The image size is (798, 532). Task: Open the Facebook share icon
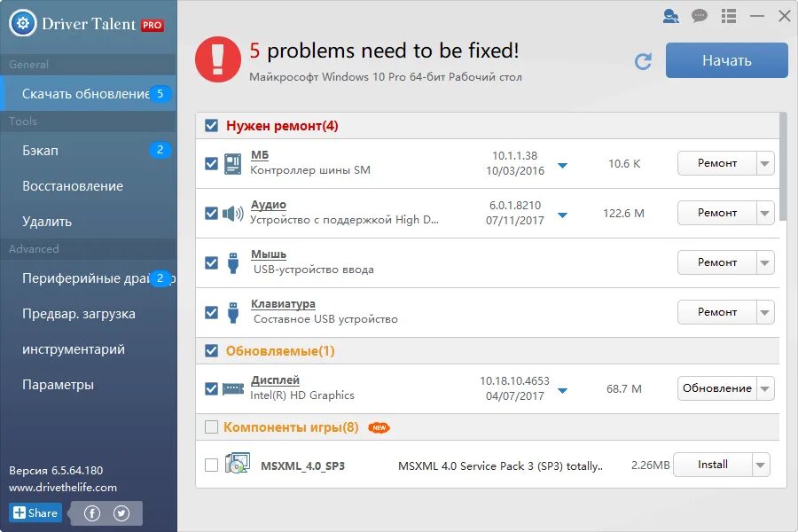point(92,513)
